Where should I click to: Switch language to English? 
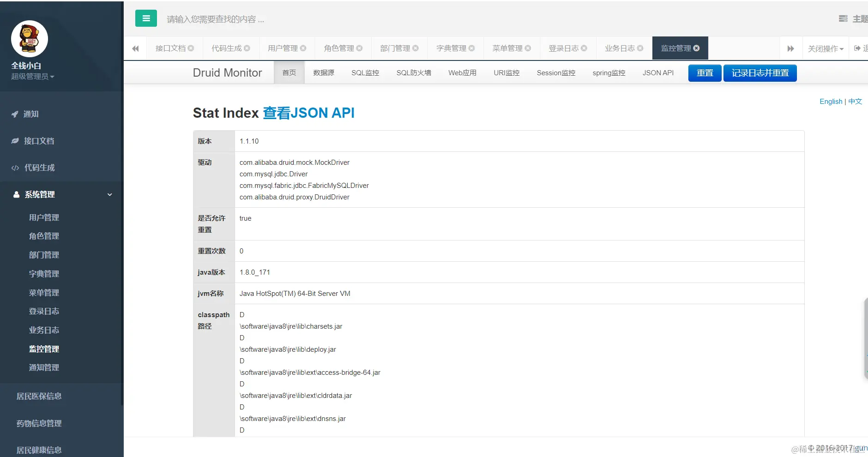[x=831, y=102]
